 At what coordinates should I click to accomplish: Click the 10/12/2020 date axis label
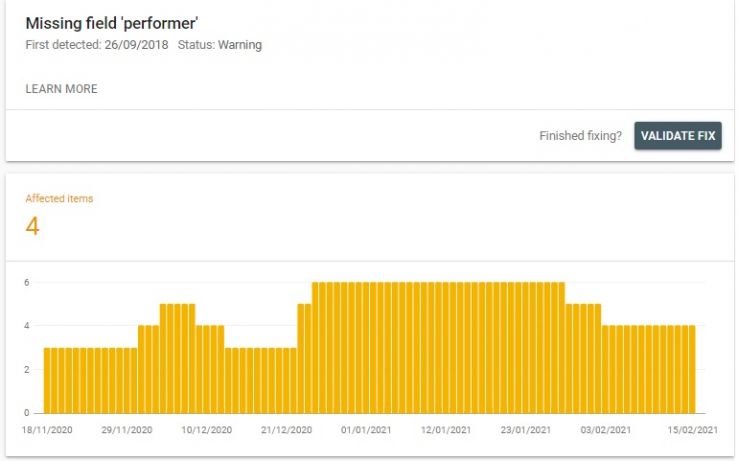(207, 430)
